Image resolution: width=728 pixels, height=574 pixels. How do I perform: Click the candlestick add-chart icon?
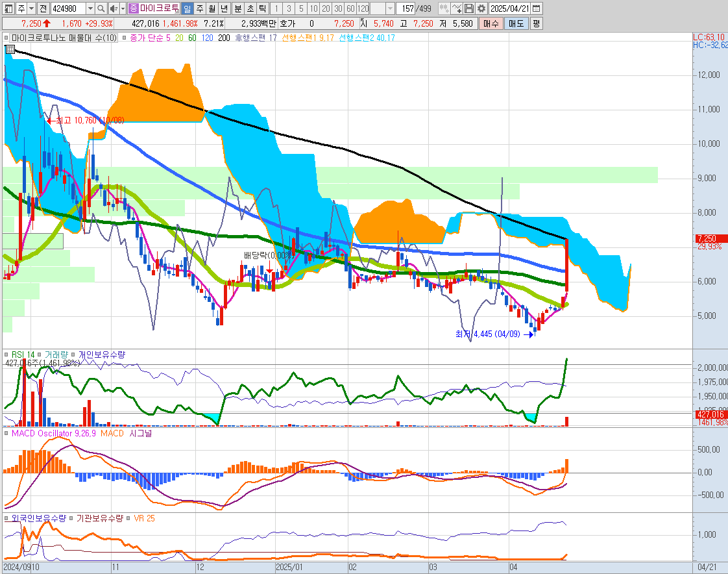click(444, 8)
